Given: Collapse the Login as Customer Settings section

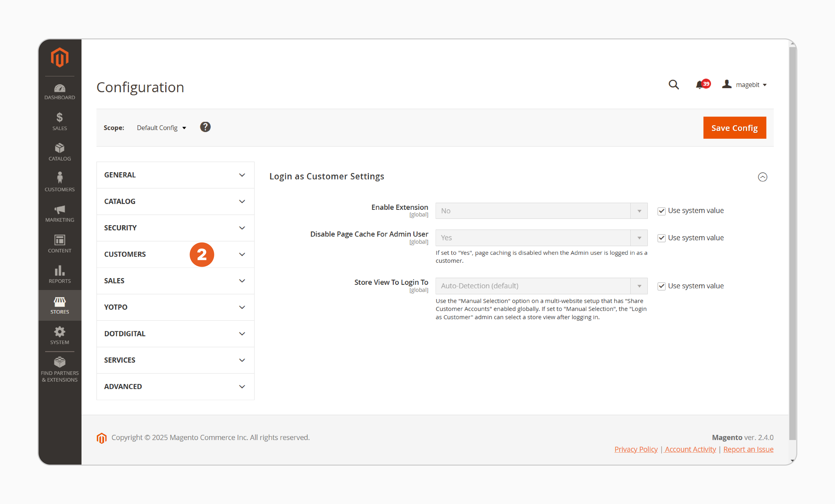Looking at the screenshot, I should (762, 177).
